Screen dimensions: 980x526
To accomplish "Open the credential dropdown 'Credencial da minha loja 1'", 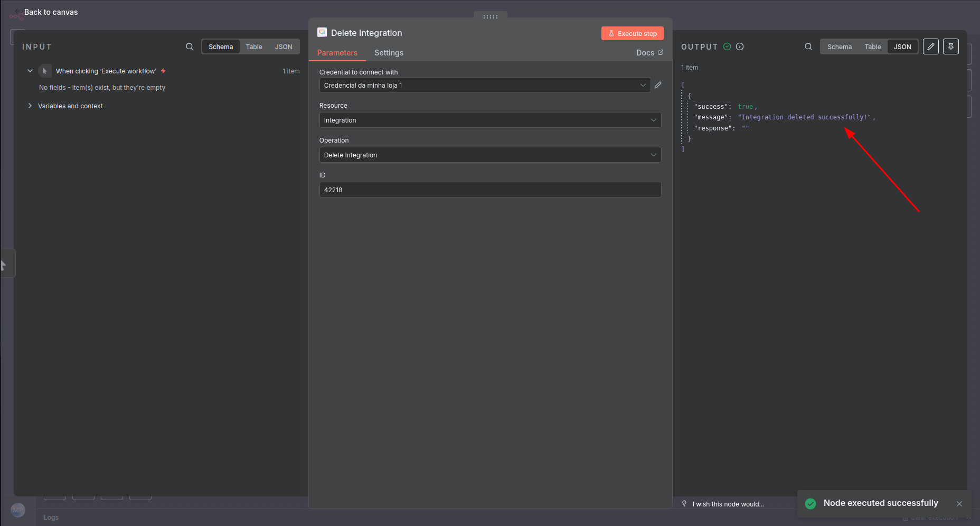I will point(485,85).
